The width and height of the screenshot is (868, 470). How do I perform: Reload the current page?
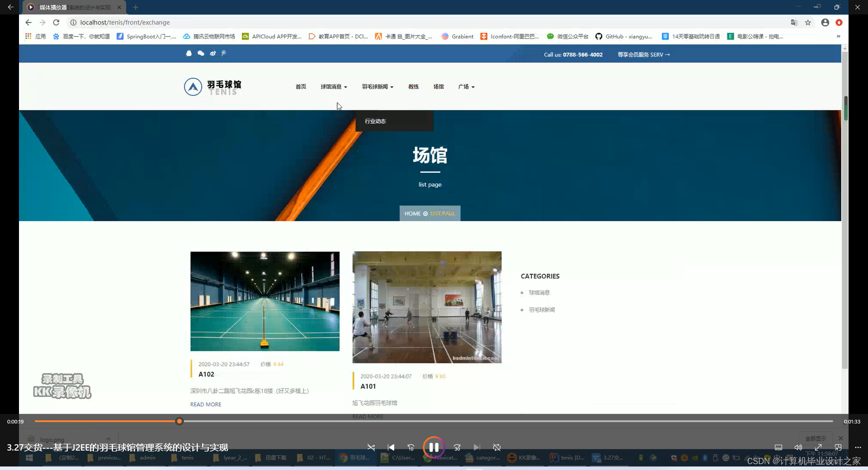56,22
